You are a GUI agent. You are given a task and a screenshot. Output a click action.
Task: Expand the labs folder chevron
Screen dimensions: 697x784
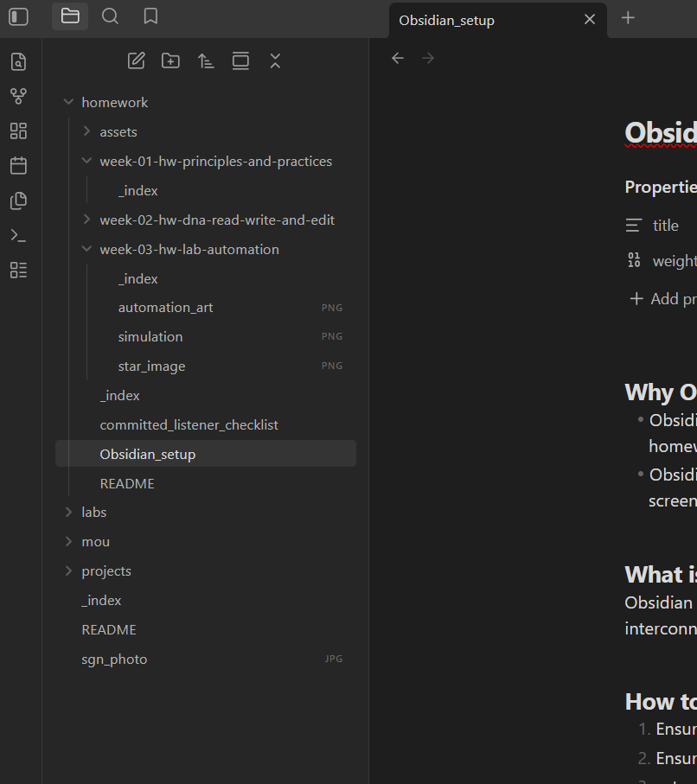tap(68, 512)
